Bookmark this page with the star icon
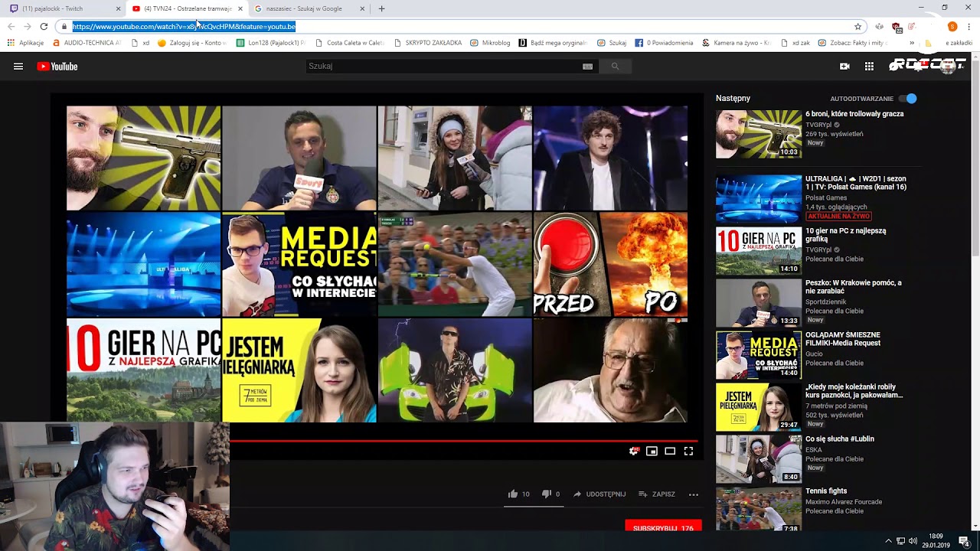The height and width of the screenshot is (551, 980). pos(857,26)
